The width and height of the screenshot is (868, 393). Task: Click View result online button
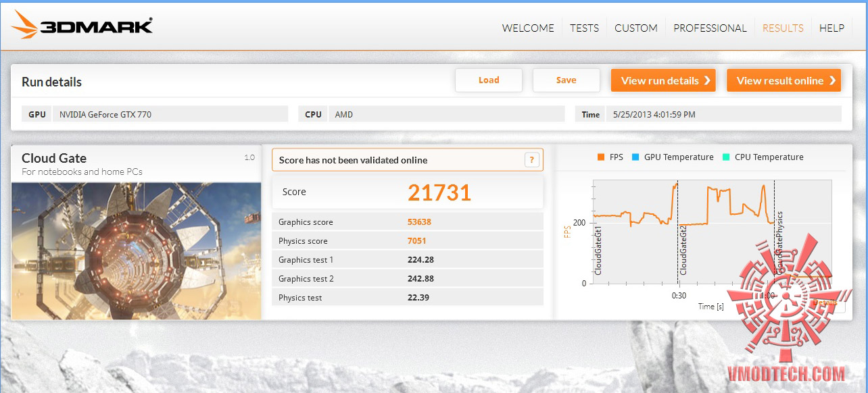[783, 80]
